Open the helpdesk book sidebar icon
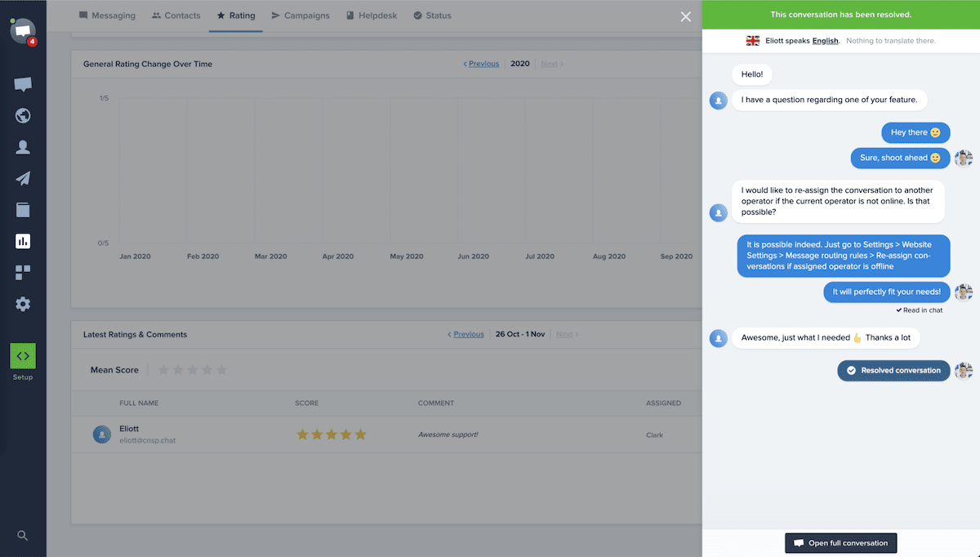 coord(23,210)
